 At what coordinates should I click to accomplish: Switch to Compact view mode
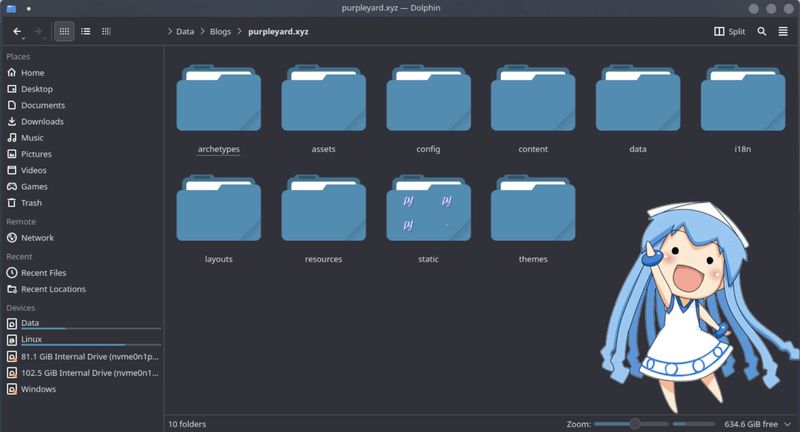pyautogui.click(x=86, y=32)
